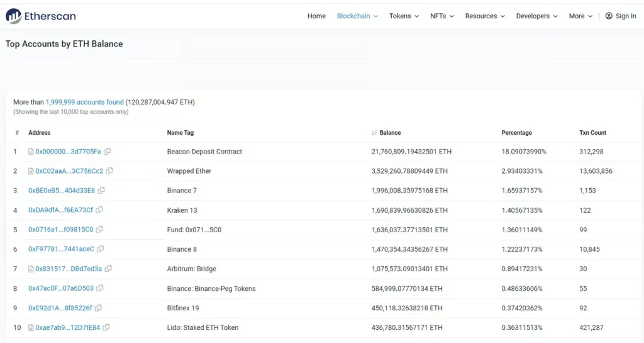
Task: Select the Fund: 0x071...5C0 name tag
Action: point(194,230)
